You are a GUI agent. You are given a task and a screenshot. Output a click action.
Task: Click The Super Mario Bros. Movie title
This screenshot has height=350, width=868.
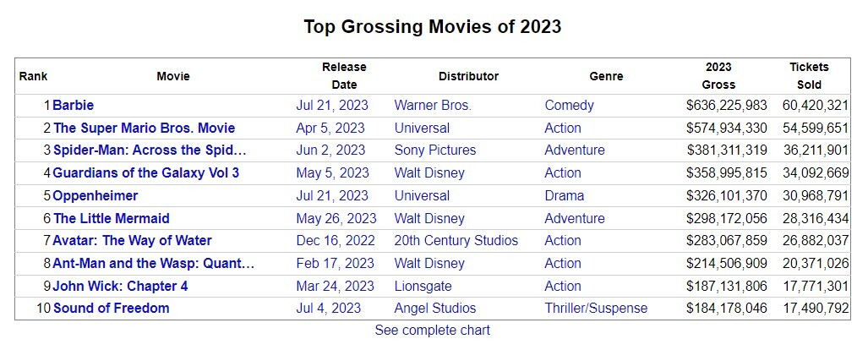pyautogui.click(x=144, y=129)
